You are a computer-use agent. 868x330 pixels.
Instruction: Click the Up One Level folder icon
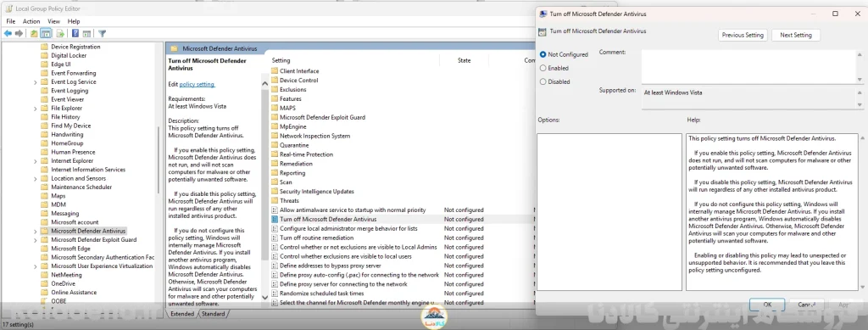(34, 33)
